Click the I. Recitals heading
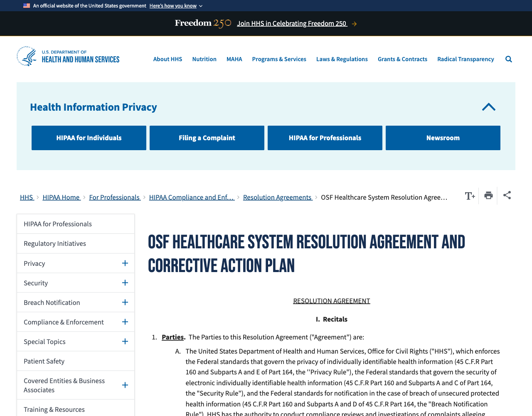The image size is (532, 416). (332, 319)
